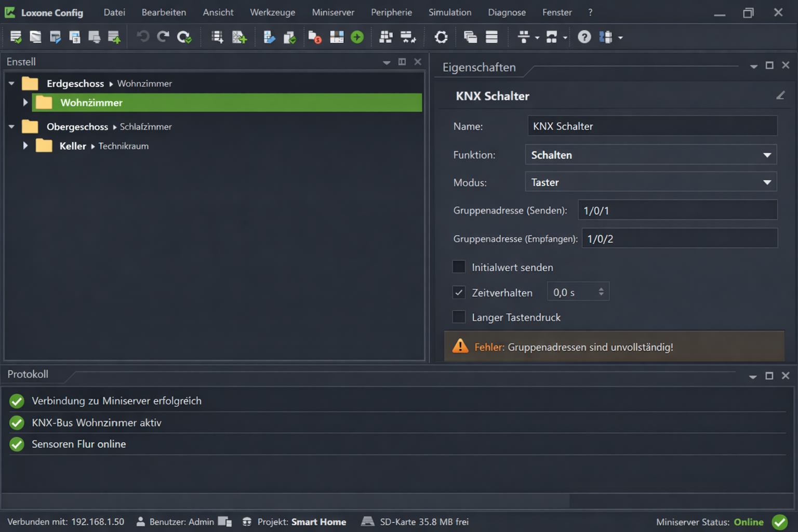Open the connection icon dropdown arrow
Viewport: 798px width, 532px height.
click(x=565, y=38)
